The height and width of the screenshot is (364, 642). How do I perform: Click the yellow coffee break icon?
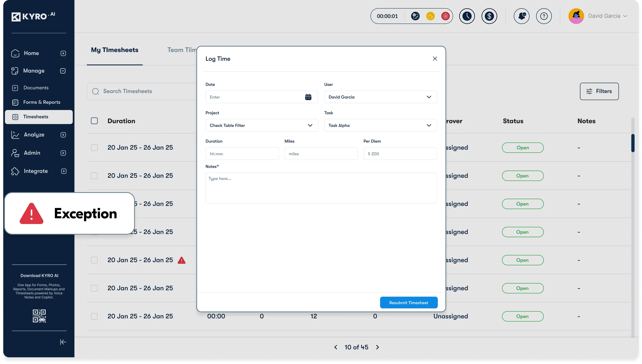430,16
